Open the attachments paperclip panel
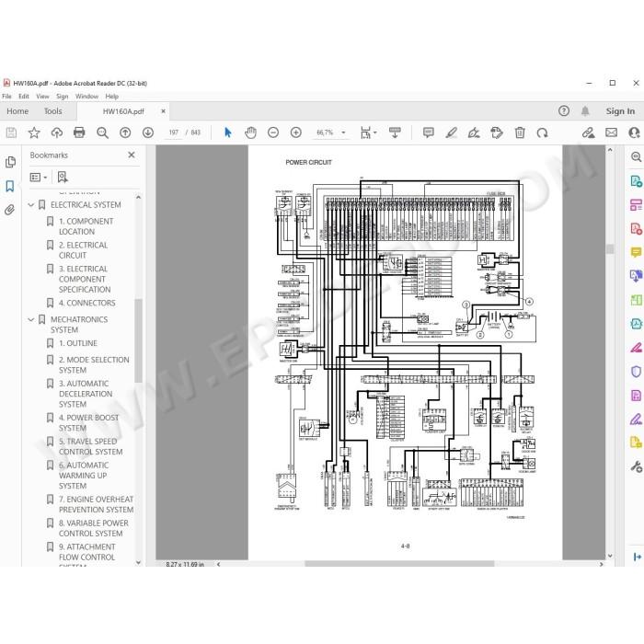 pyautogui.click(x=10, y=211)
